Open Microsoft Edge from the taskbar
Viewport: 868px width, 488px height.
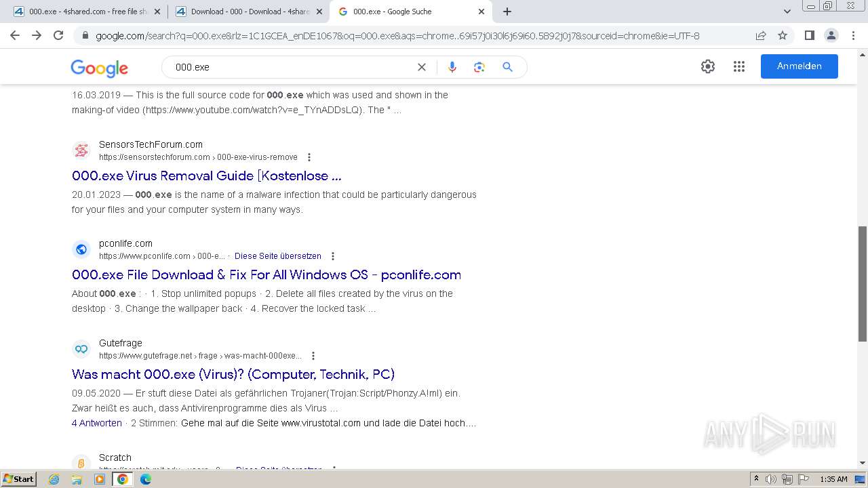click(146, 479)
